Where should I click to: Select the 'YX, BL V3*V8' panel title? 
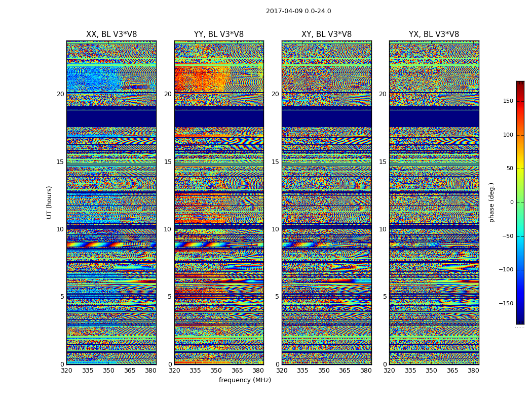click(434, 34)
